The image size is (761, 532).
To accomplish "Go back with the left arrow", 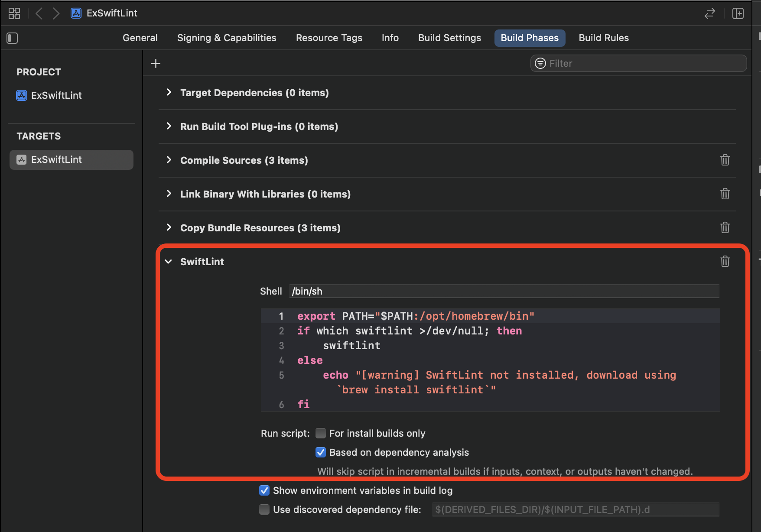I will pos(39,13).
